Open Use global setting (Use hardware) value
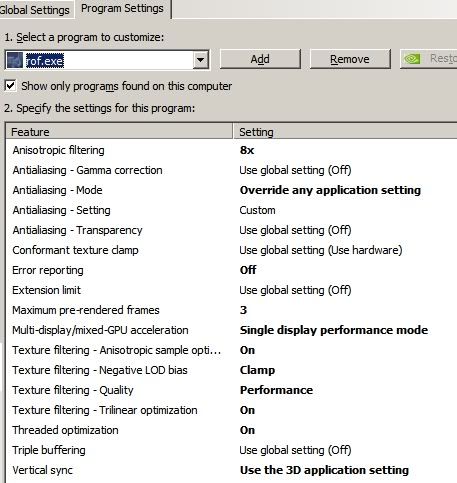The height and width of the screenshot is (483, 457). point(321,250)
